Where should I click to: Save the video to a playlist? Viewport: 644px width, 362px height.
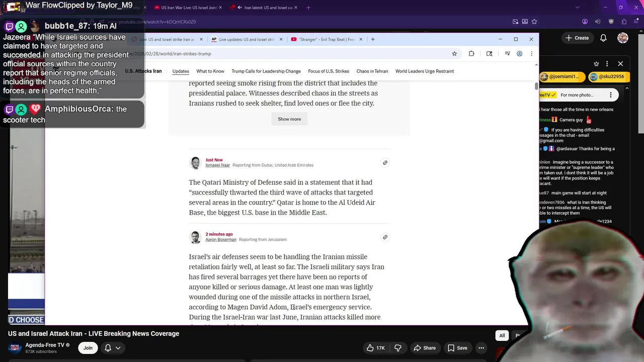pyautogui.click(x=457, y=348)
